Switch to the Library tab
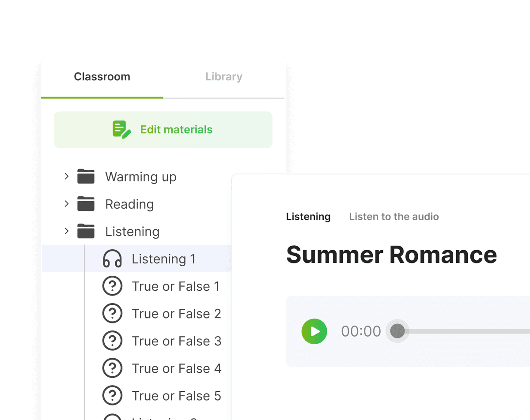The image size is (530, 420). tap(224, 77)
